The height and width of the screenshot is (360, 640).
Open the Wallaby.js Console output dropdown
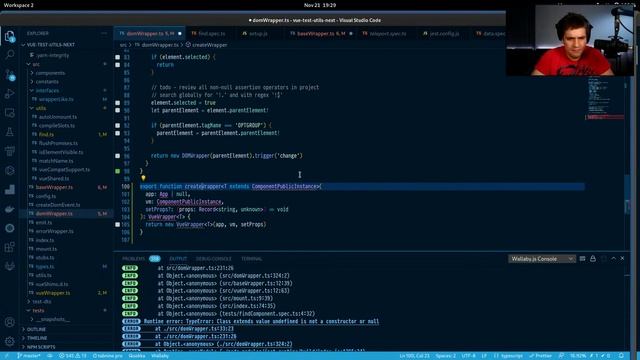542,259
